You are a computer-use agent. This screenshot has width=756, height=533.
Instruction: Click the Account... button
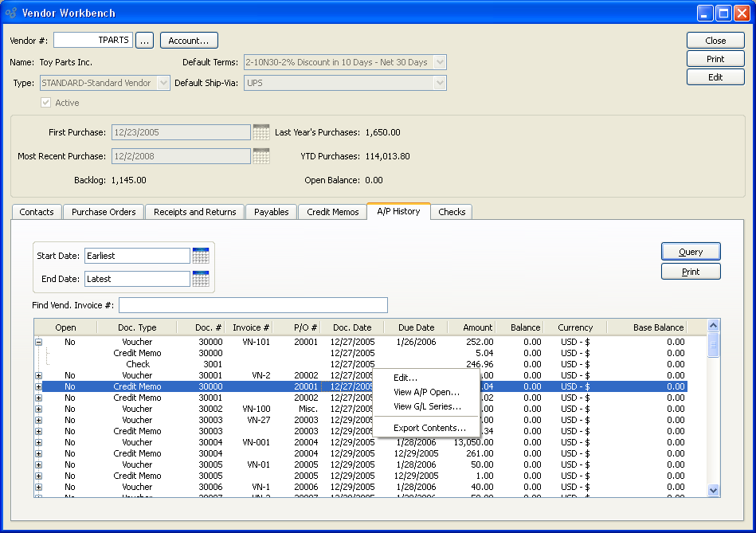[x=189, y=41]
